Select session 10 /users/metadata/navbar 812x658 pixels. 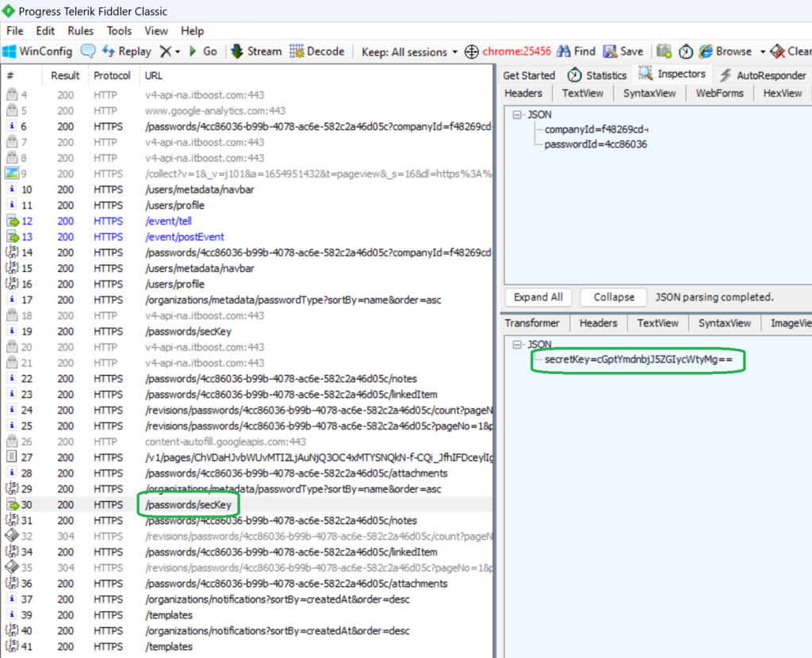click(x=247, y=189)
